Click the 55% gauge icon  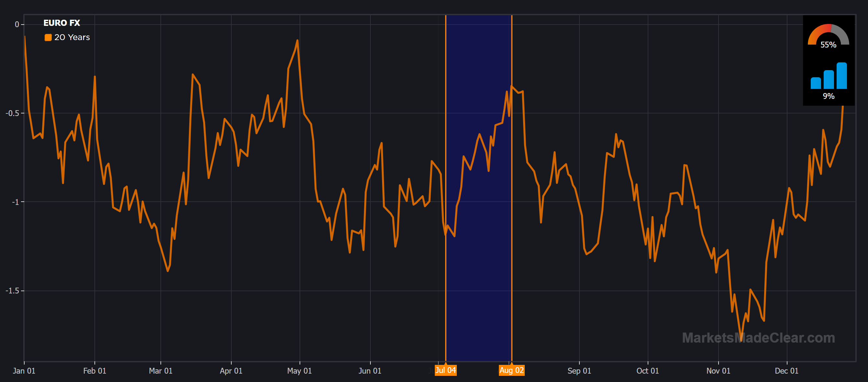[828, 34]
